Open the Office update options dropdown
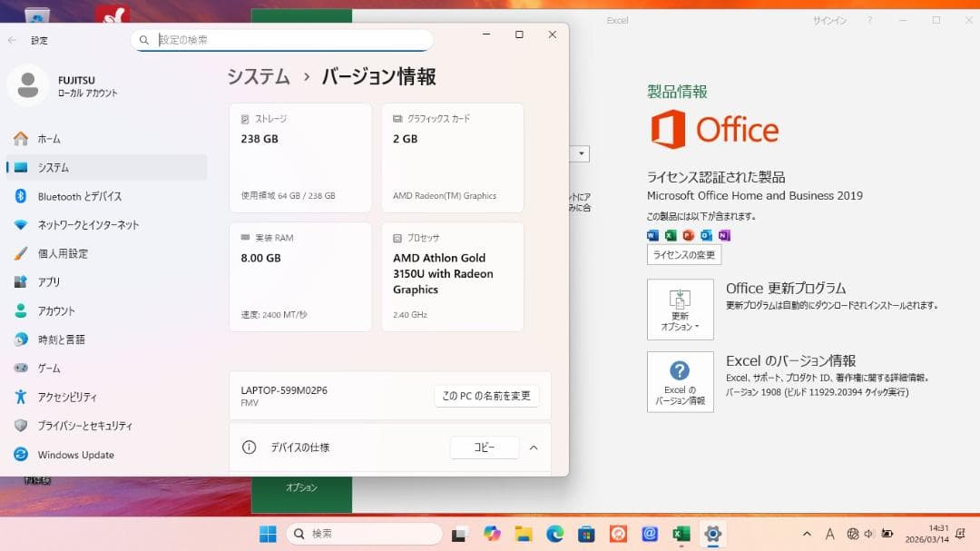 680,310
